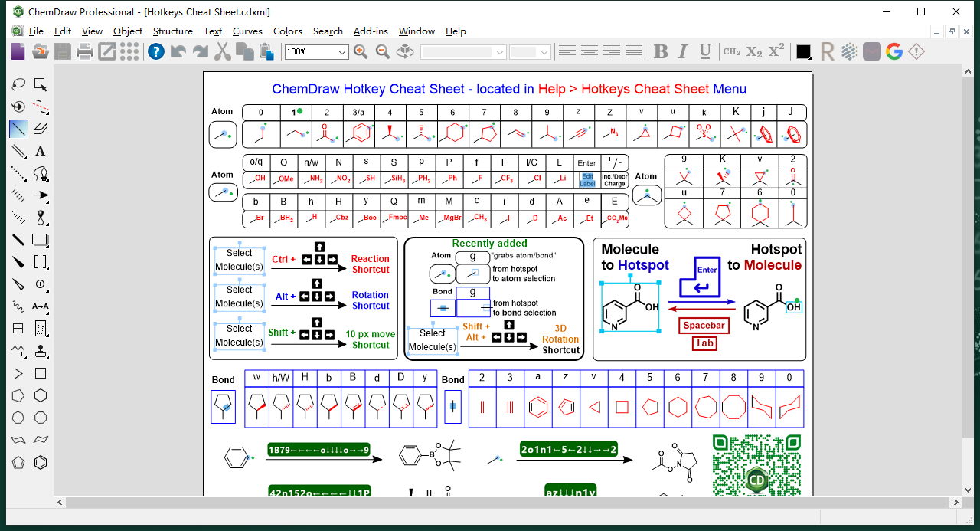The image size is (980, 531).
Task: Select the Structure Perspective tool
Action: [x=18, y=107]
